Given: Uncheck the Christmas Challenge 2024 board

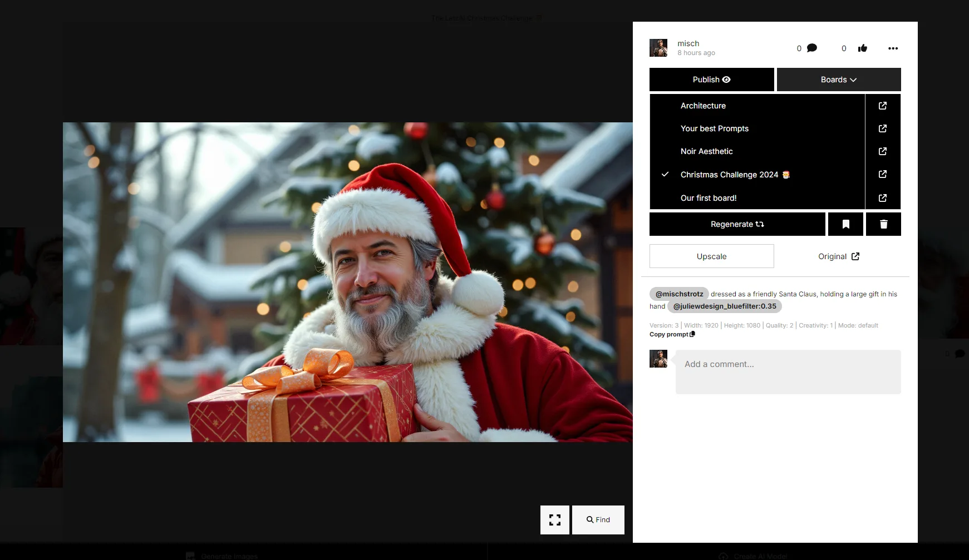Looking at the screenshot, I should [x=729, y=175].
